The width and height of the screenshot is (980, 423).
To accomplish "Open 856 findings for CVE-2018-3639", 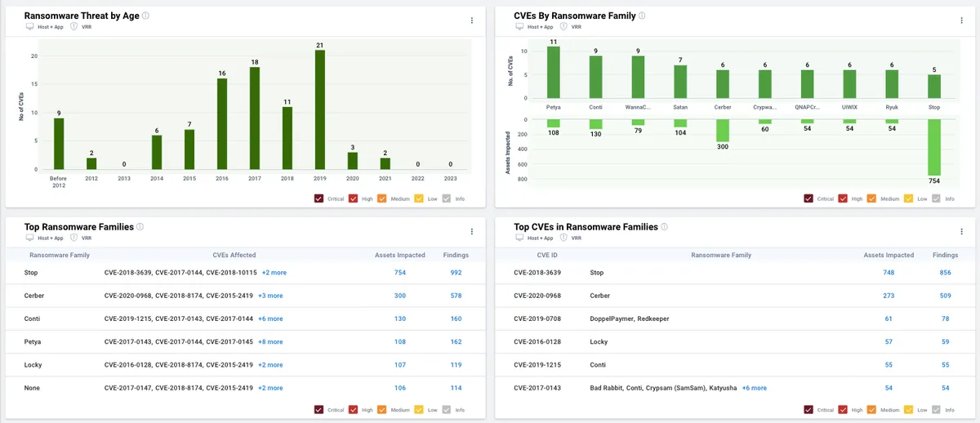I will [946, 273].
